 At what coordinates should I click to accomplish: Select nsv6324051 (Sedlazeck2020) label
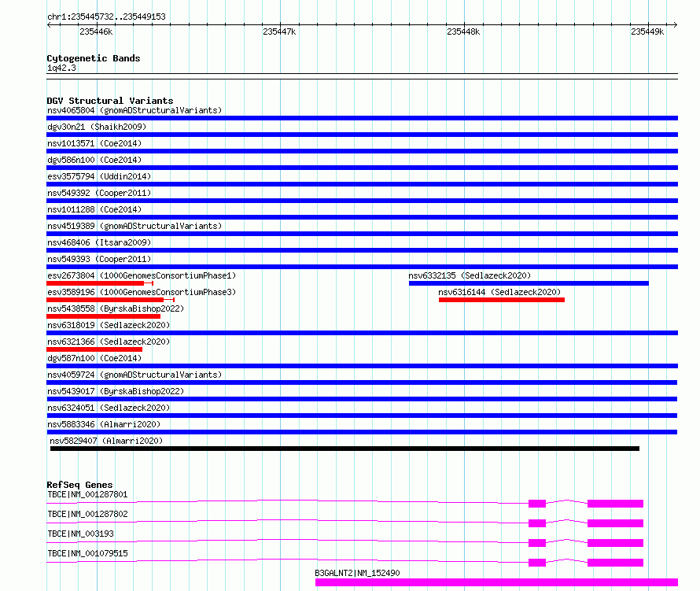click(109, 408)
